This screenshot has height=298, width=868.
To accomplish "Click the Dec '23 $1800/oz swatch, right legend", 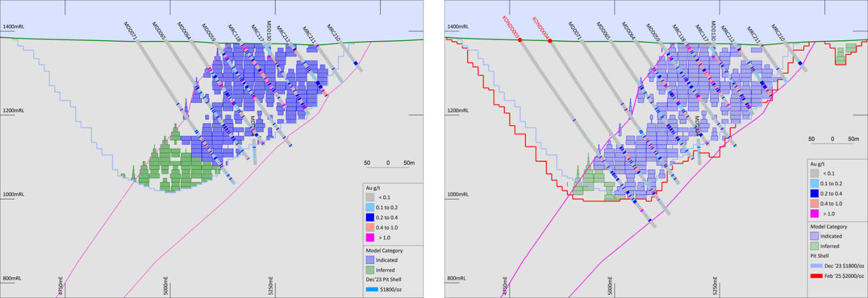I will point(816,266).
